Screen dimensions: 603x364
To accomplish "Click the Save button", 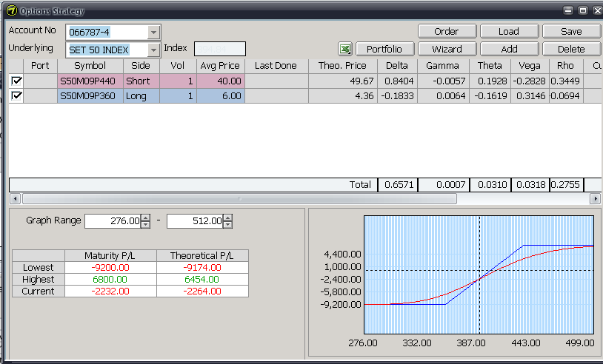I will pyautogui.click(x=571, y=32).
